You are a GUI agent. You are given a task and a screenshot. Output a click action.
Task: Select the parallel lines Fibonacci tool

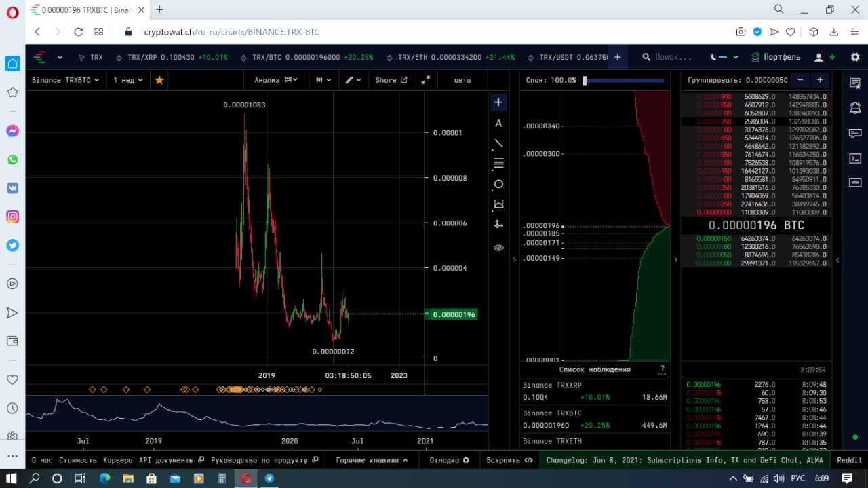[498, 164]
